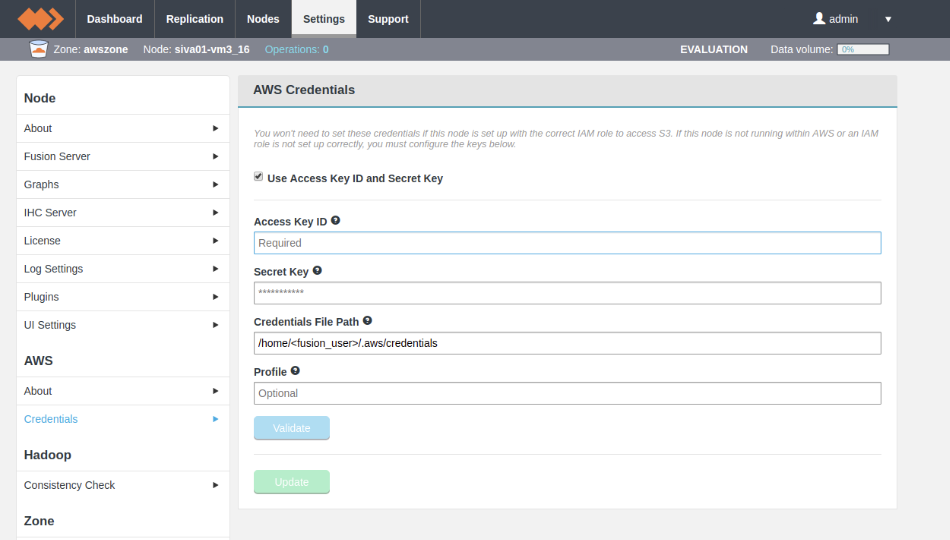Click the Hadoop section heading
The height and width of the screenshot is (540, 950).
47,455
